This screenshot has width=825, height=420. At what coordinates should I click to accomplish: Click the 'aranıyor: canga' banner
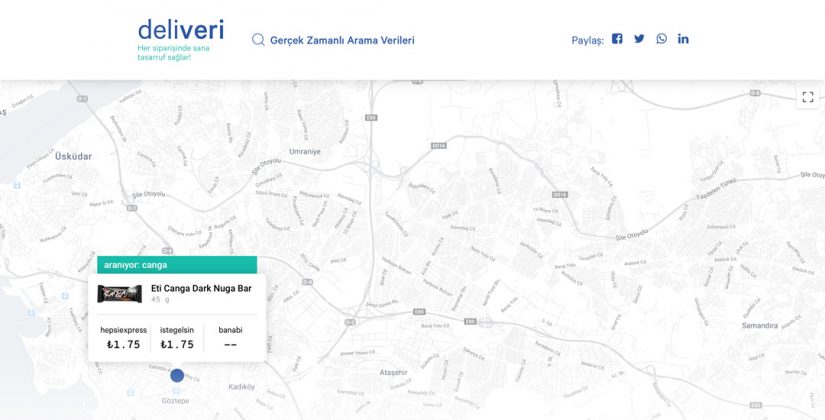point(177,265)
